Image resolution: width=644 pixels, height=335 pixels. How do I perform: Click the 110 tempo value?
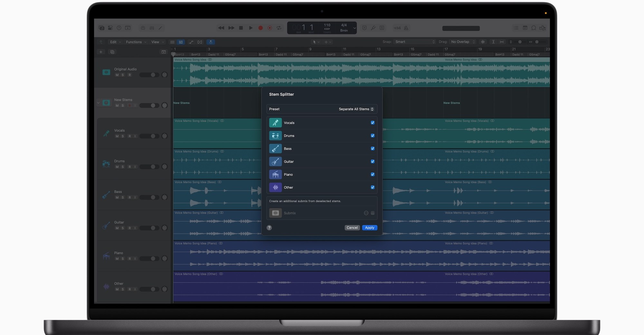[327, 25]
